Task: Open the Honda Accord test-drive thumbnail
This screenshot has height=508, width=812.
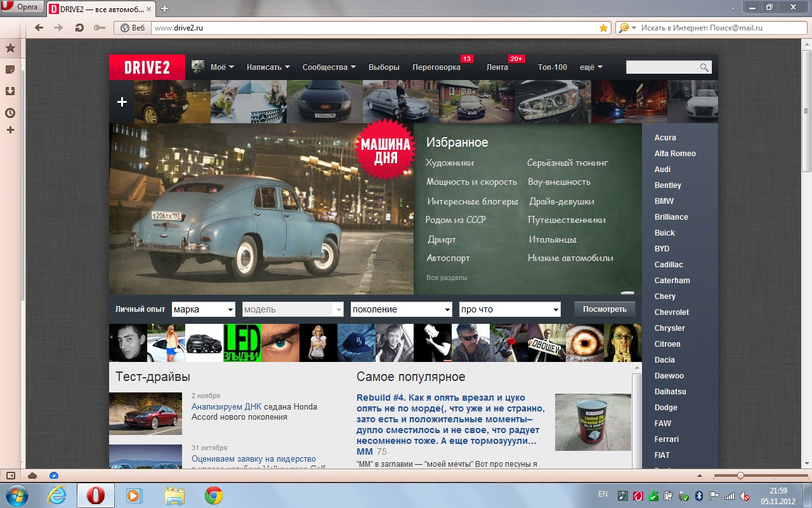Action: pos(145,413)
